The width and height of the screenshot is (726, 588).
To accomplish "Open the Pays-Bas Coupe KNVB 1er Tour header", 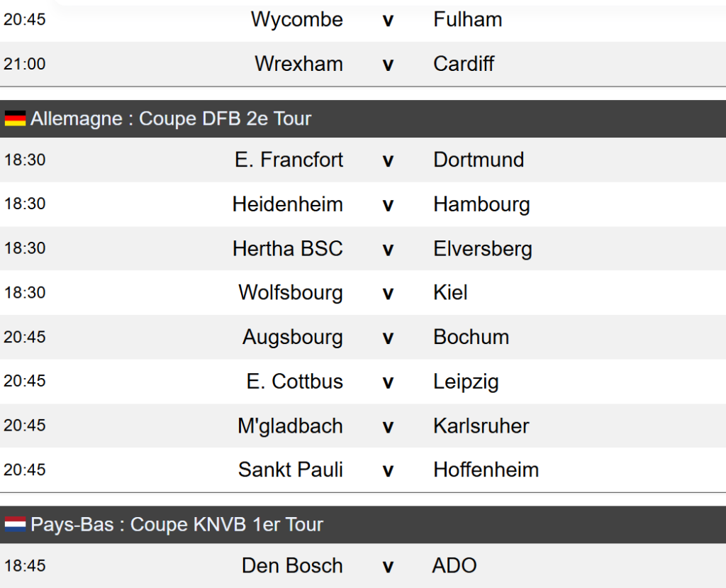I will pyautogui.click(x=177, y=524).
